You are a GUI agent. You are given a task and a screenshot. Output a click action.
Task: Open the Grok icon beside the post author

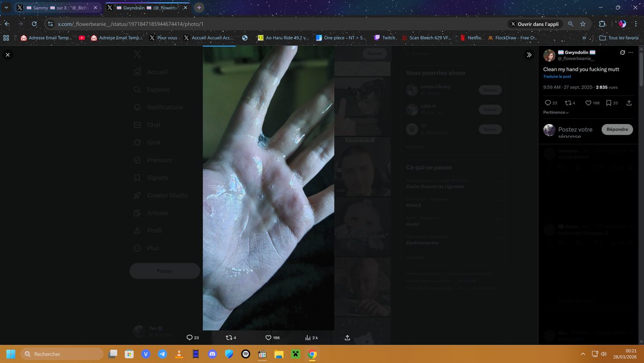click(x=623, y=53)
